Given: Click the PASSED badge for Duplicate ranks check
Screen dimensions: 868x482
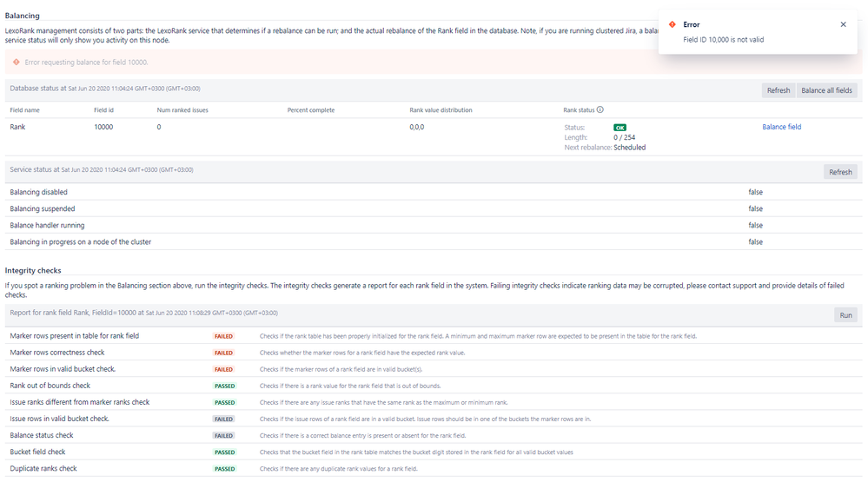Looking at the screenshot, I should tap(225, 469).
